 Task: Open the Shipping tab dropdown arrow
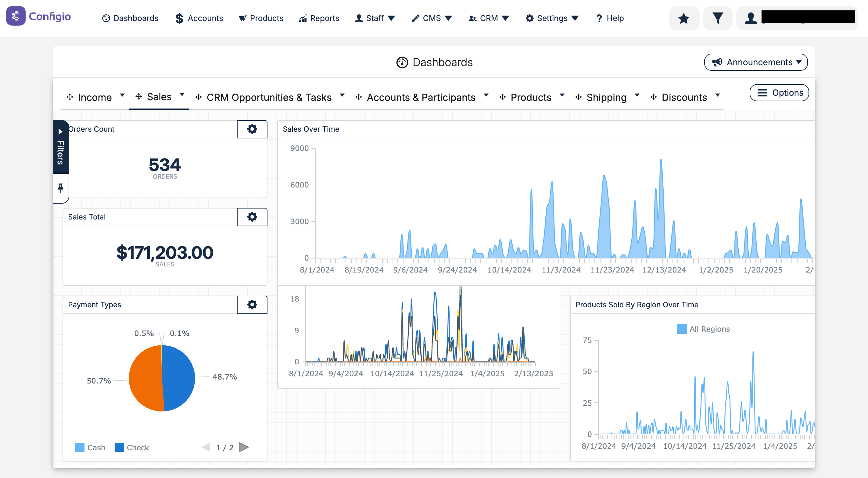(x=637, y=95)
